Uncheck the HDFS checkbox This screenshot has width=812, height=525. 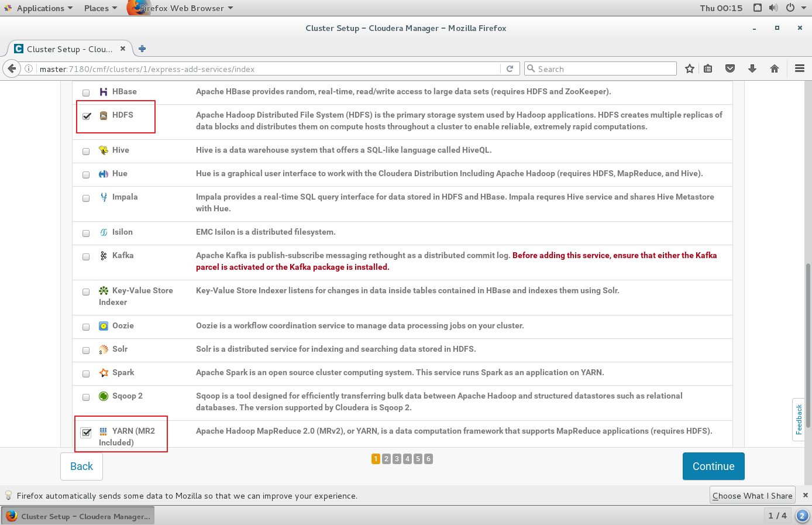point(87,116)
